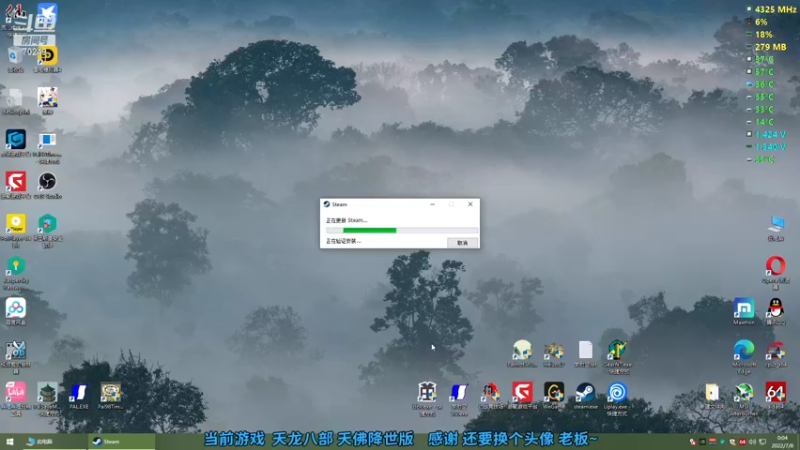
Task: Cancel the Steam update dialog
Action: [463, 243]
